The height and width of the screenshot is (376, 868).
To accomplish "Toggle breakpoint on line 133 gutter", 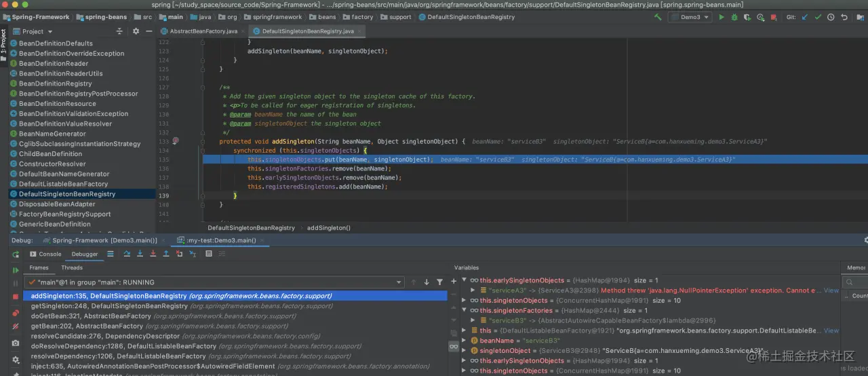I will click(x=176, y=141).
